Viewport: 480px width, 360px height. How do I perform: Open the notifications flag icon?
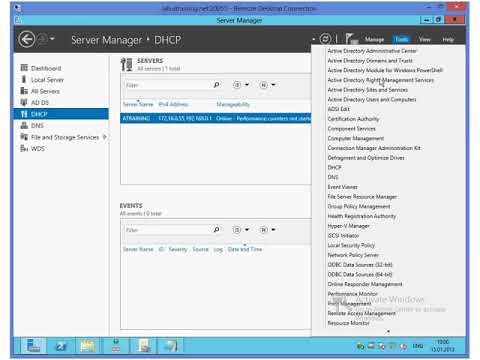pyautogui.click(x=351, y=39)
